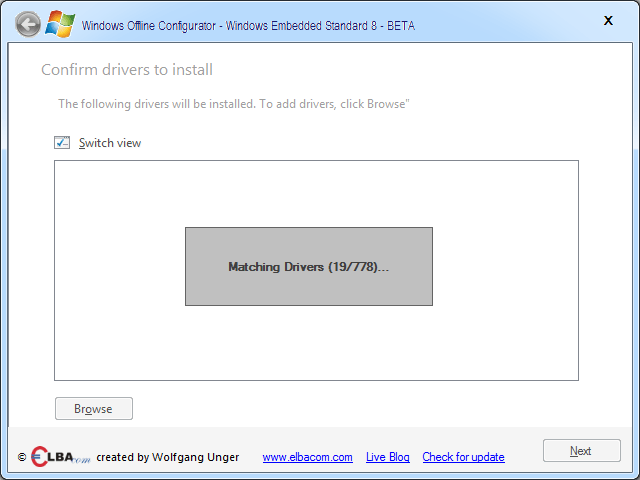The height and width of the screenshot is (480, 640).
Task: Click the 'created by Wolfgang Unger' text
Action: point(168,457)
